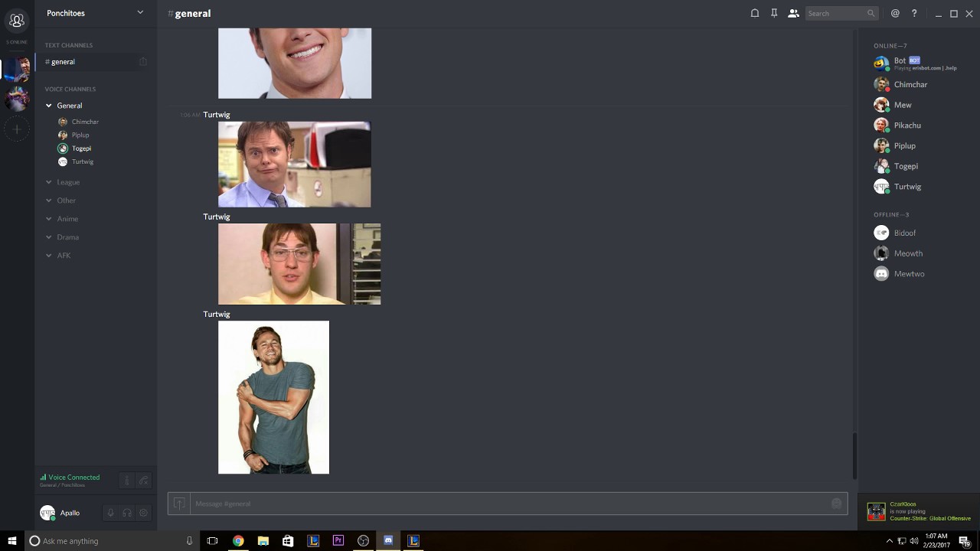Click the Voice Connected status text
Screen dimensions: 980x551
click(x=73, y=477)
